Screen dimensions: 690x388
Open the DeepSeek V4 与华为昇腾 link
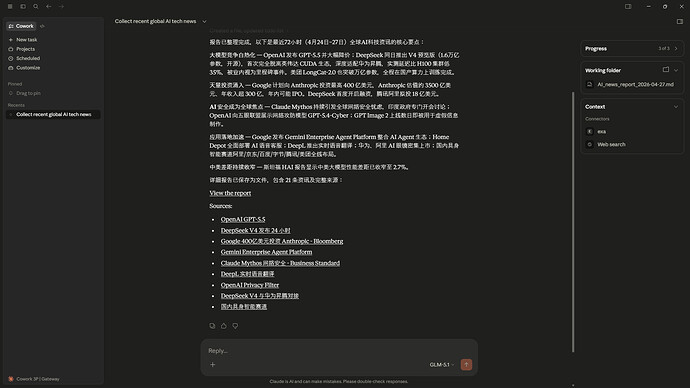click(260, 296)
